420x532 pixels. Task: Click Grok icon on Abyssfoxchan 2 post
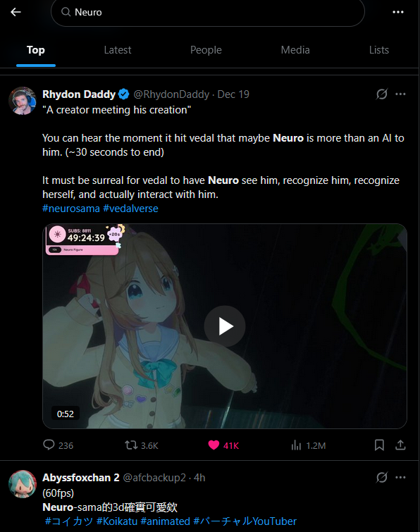coord(382,477)
